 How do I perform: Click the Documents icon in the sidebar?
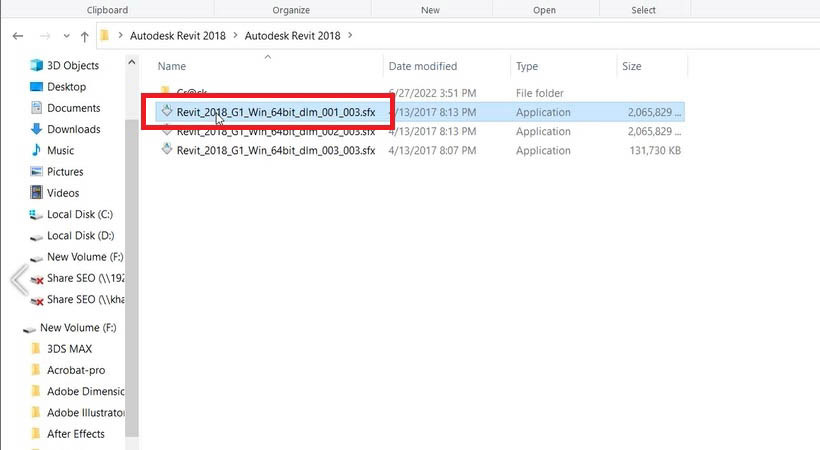click(x=36, y=108)
